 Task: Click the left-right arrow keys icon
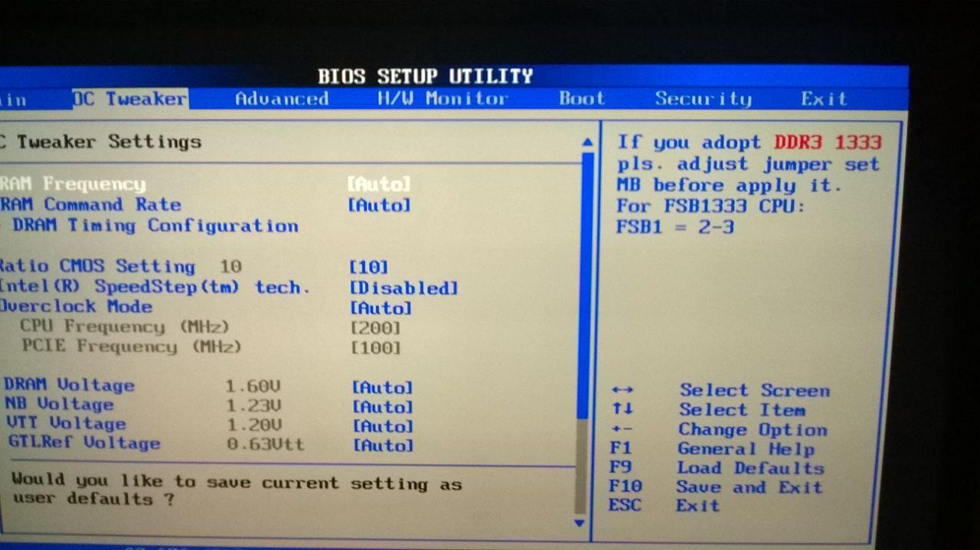click(622, 390)
